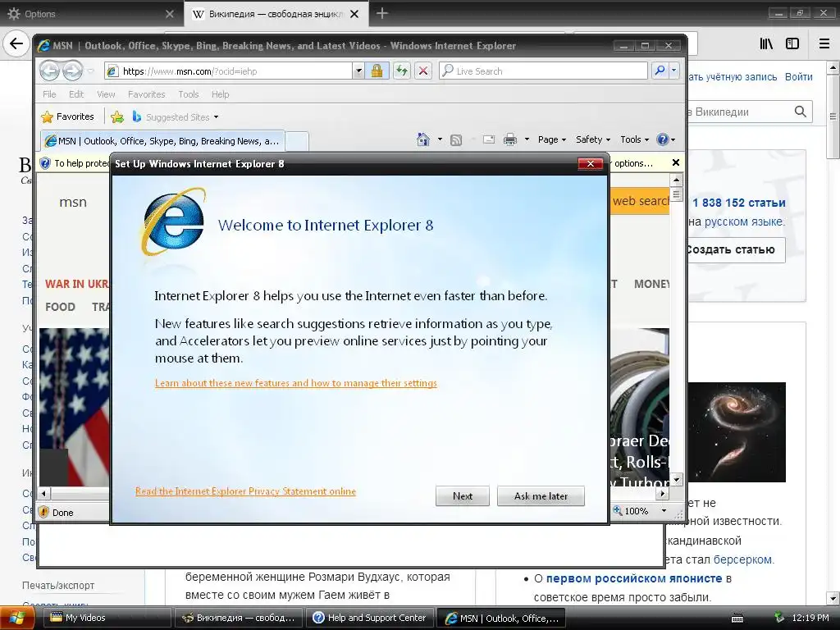The height and width of the screenshot is (630, 840).
Task: Open the Edit menu
Action: (x=76, y=94)
